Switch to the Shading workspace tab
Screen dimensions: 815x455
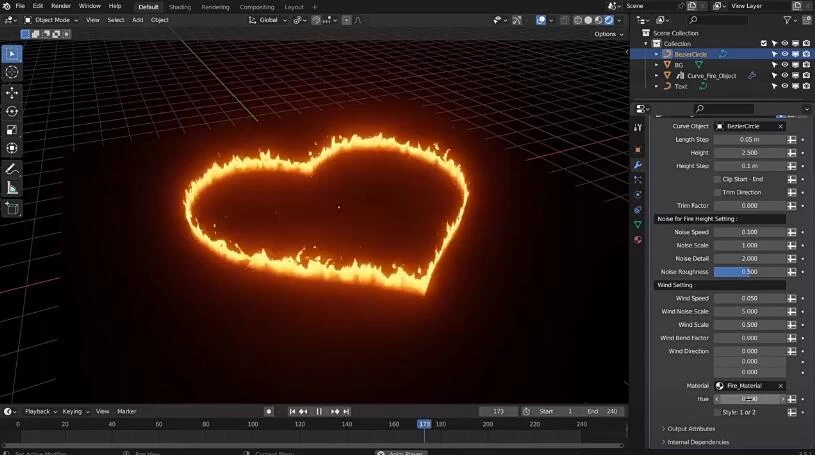180,7
